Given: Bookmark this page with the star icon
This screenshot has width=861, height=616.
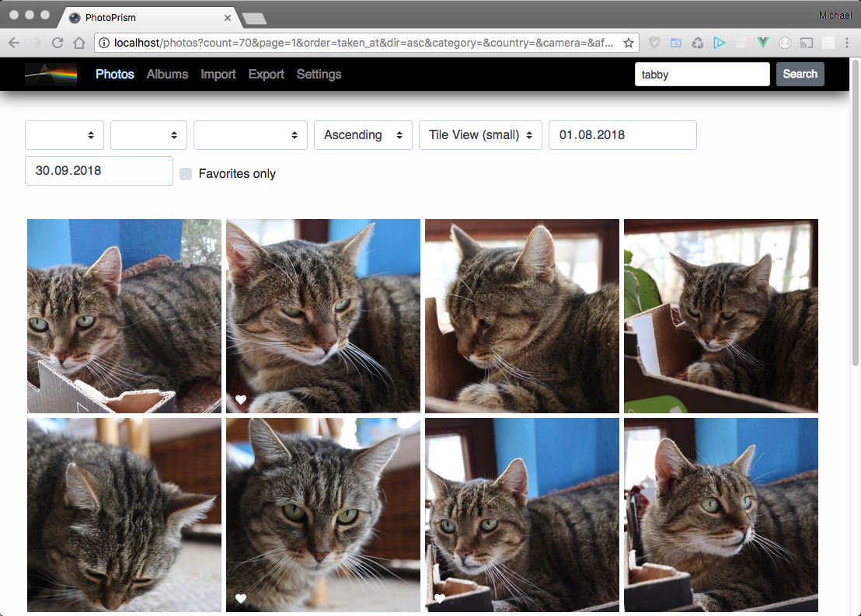Looking at the screenshot, I should (629, 43).
